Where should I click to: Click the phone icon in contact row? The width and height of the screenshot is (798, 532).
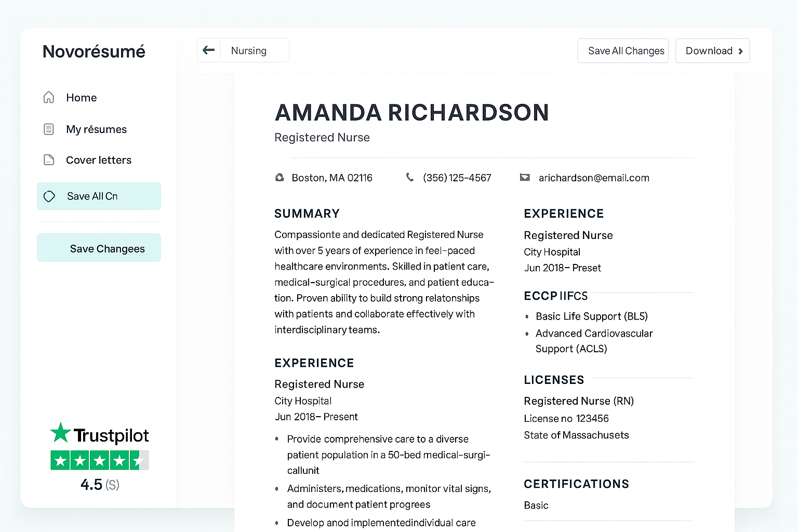point(410,178)
